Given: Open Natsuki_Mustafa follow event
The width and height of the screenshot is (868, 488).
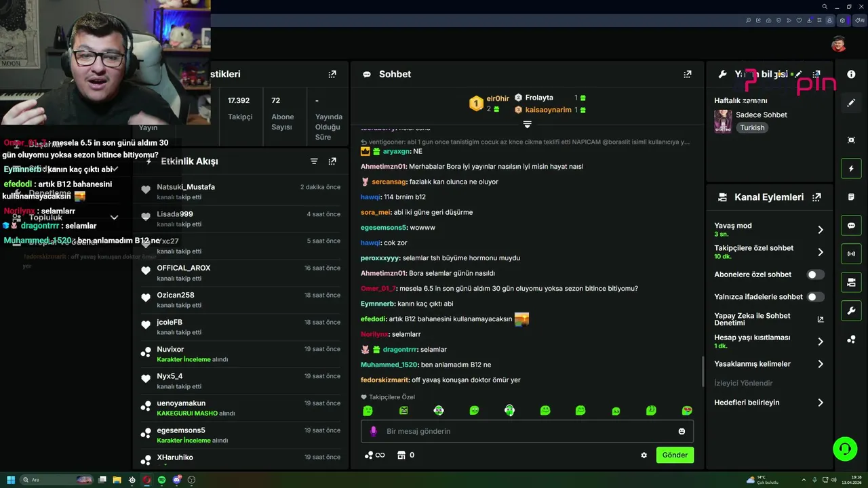Looking at the screenshot, I should (241, 192).
